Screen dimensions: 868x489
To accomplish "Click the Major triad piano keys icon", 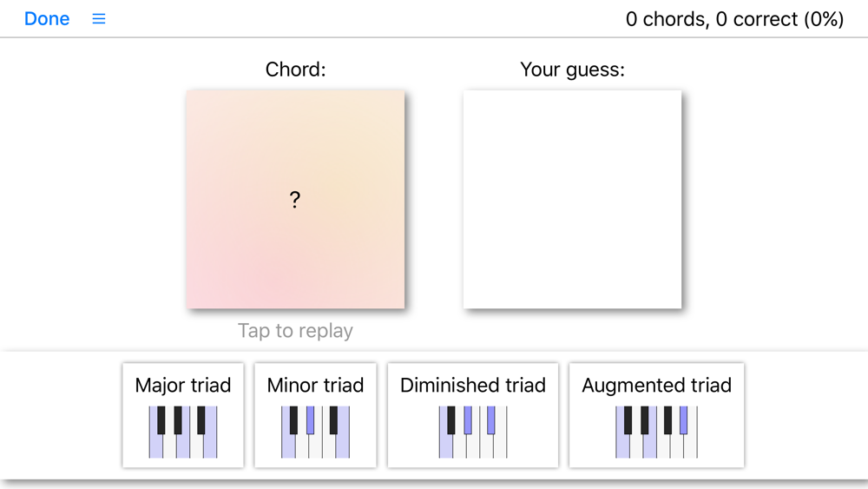I will pyautogui.click(x=183, y=432).
